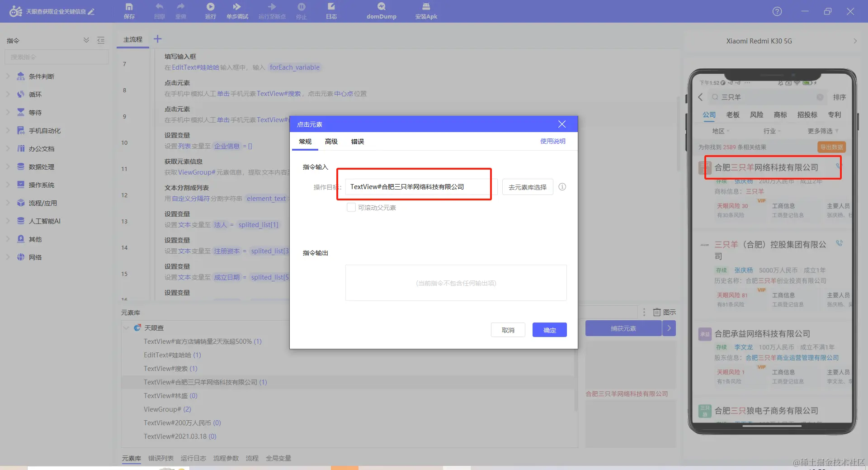Click the 手机自动化 category icon

pyautogui.click(x=21, y=131)
